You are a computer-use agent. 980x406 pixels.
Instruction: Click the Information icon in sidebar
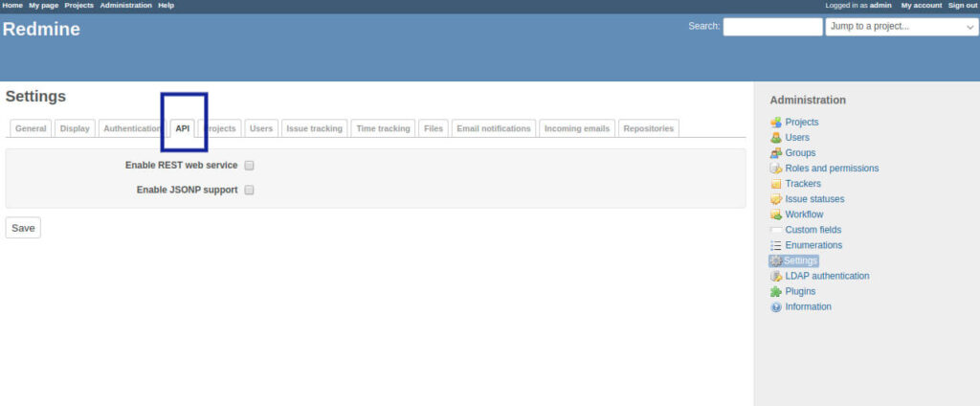coord(776,307)
